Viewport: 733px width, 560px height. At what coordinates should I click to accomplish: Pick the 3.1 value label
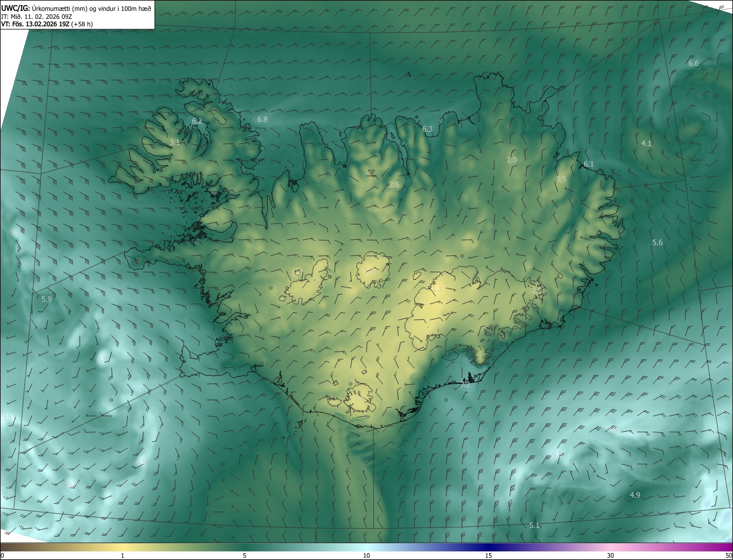tap(175, 142)
